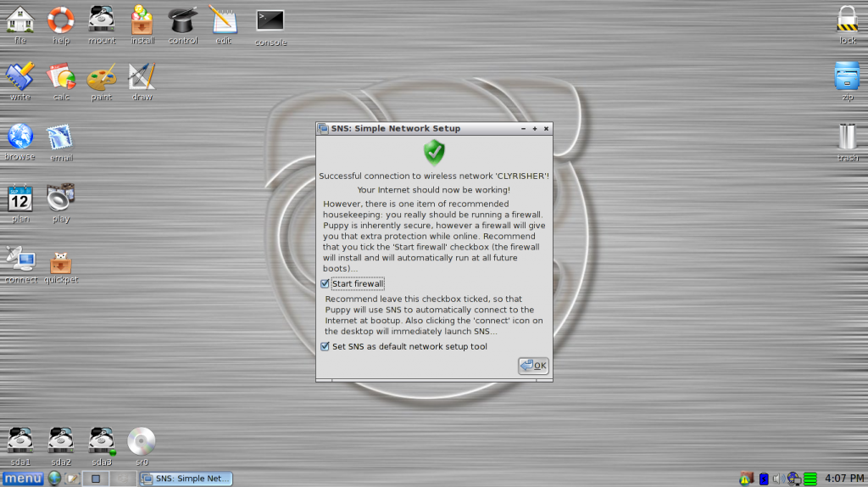Open the install desktop icon
The width and height of the screenshot is (868, 487).
(142, 20)
